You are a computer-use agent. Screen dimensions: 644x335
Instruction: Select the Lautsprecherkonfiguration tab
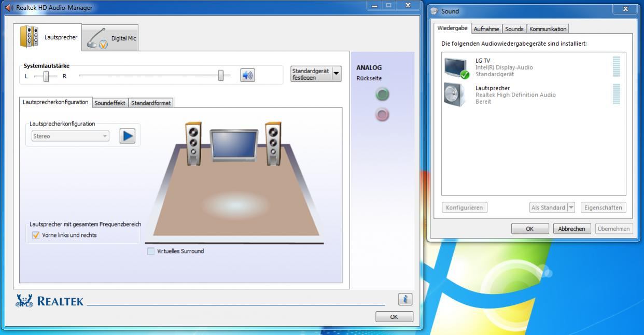pyautogui.click(x=55, y=102)
